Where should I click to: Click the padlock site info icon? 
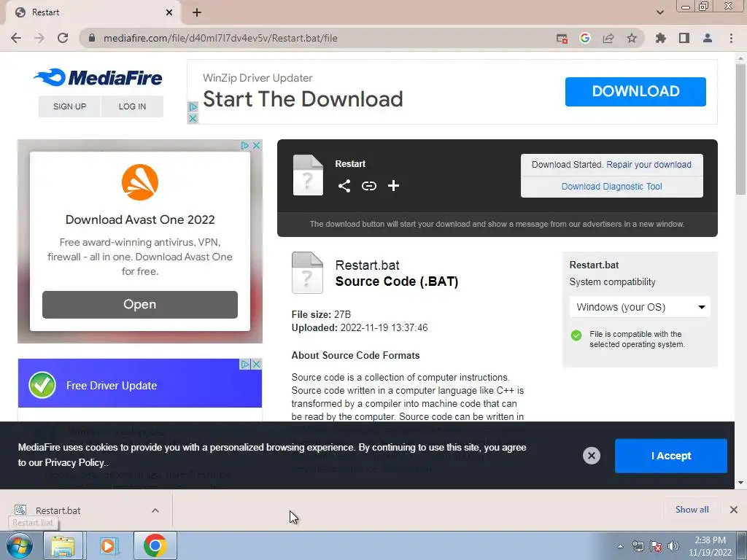click(x=91, y=38)
